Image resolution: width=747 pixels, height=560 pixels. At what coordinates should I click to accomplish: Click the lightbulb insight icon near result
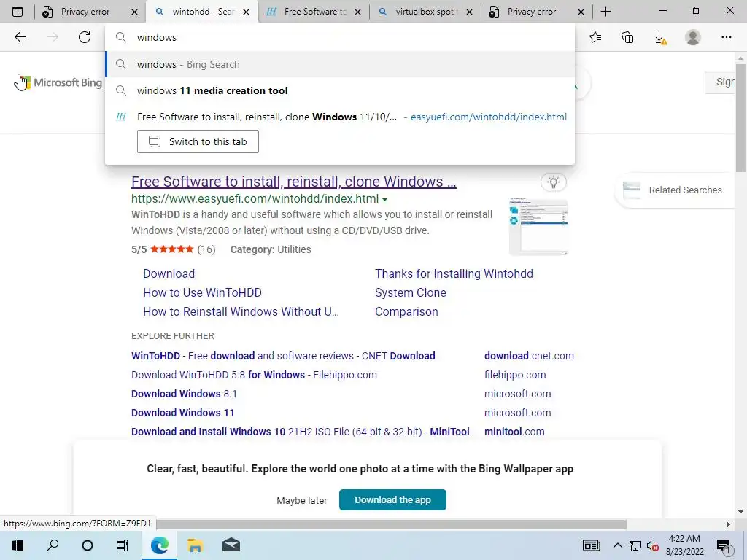553,182
